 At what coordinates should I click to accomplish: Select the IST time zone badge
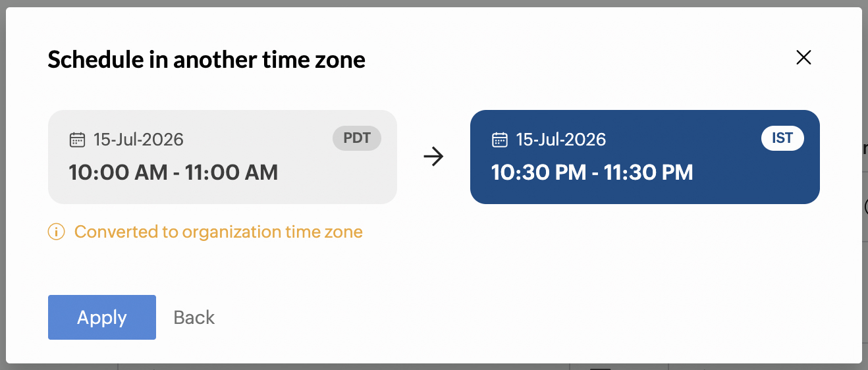click(x=782, y=139)
